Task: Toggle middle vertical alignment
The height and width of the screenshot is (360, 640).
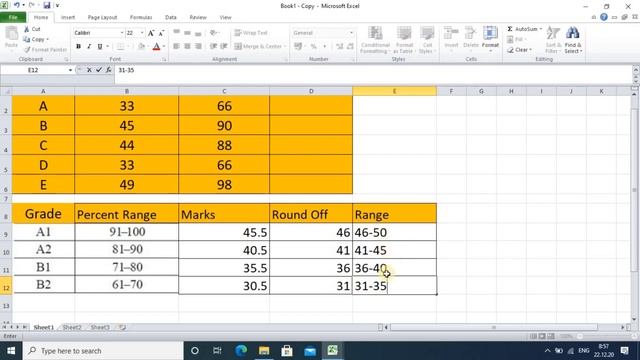Action: pyautogui.click(x=187, y=33)
